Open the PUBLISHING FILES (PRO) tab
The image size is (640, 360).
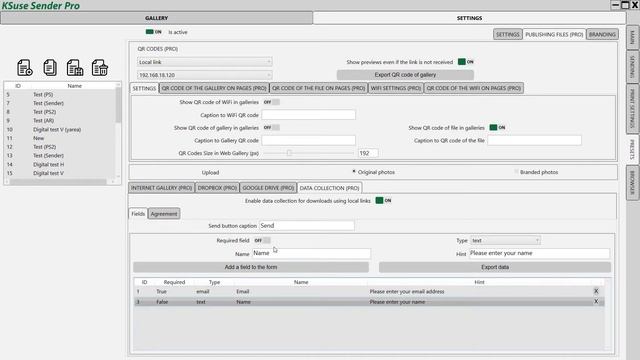pos(554,34)
